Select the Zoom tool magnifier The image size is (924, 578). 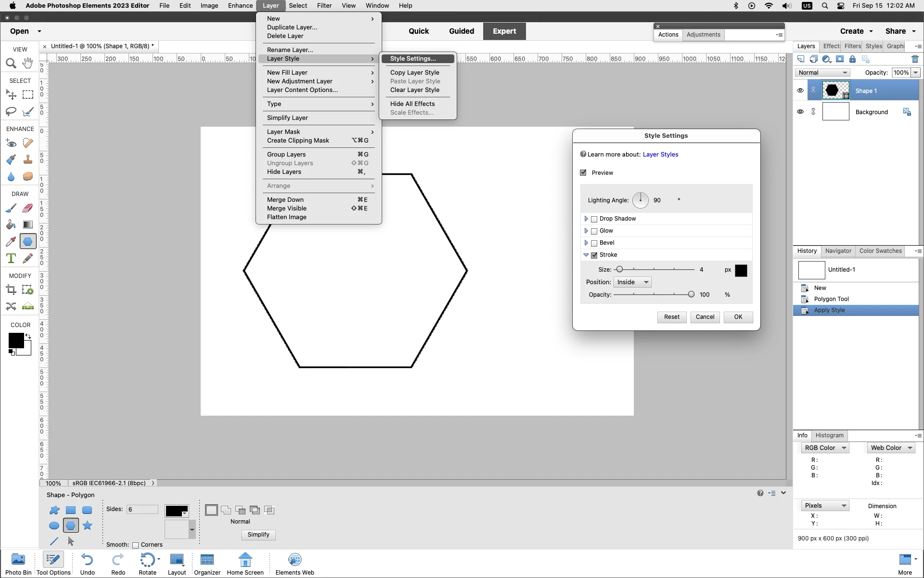[x=11, y=63]
